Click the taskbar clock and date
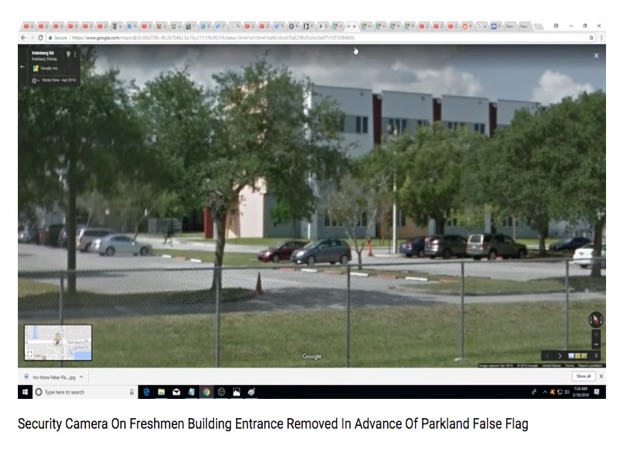The height and width of the screenshot is (460, 626). (x=580, y=392)
